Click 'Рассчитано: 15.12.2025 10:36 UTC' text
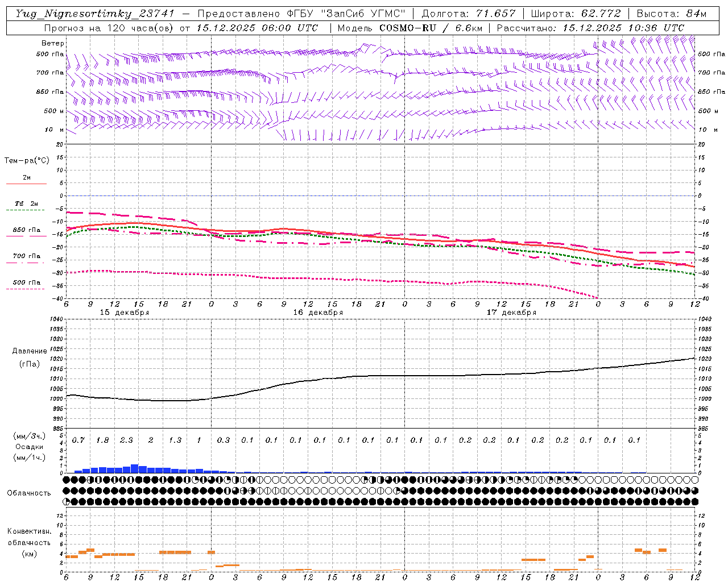The width and height of the screenshot is (728, 582). click(590, 28)
